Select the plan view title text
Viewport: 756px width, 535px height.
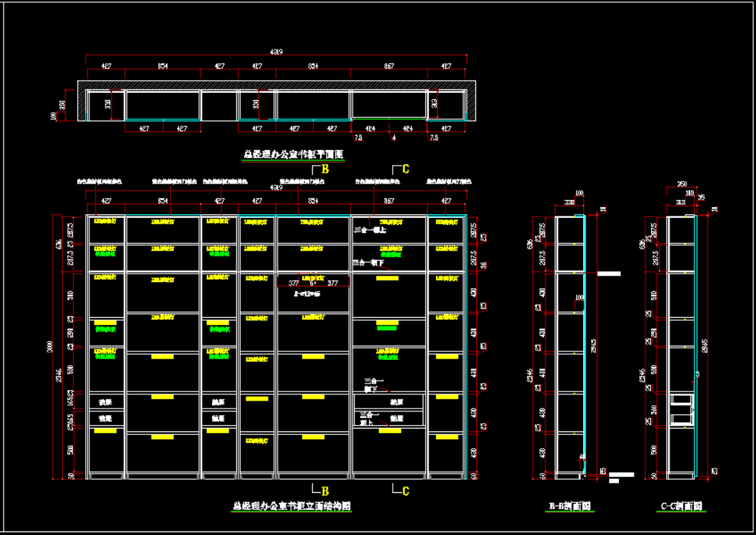pyautogui.click(x=293, y=154)
